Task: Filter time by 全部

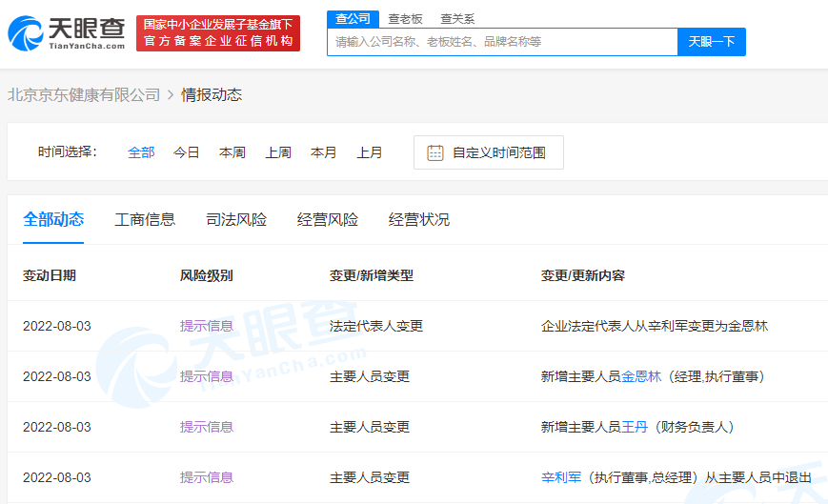Action: [141, 152]
